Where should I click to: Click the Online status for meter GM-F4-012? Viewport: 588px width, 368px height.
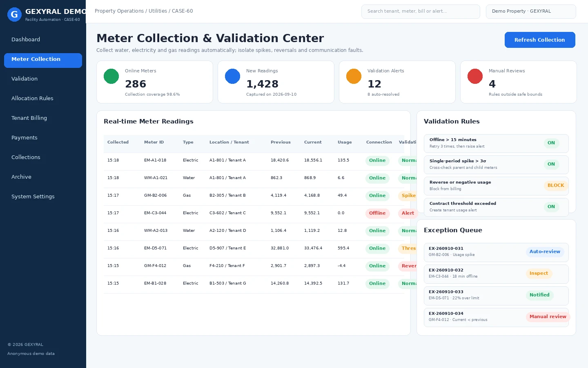click(377, 266)
